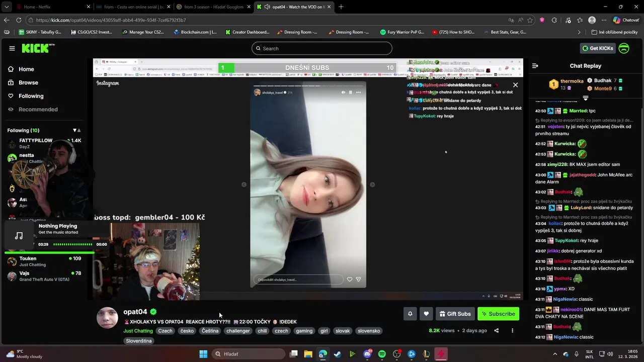The height and width of the screenshot is (362, 644).
Task: Share the VOD using share icon
Action: 497,331
